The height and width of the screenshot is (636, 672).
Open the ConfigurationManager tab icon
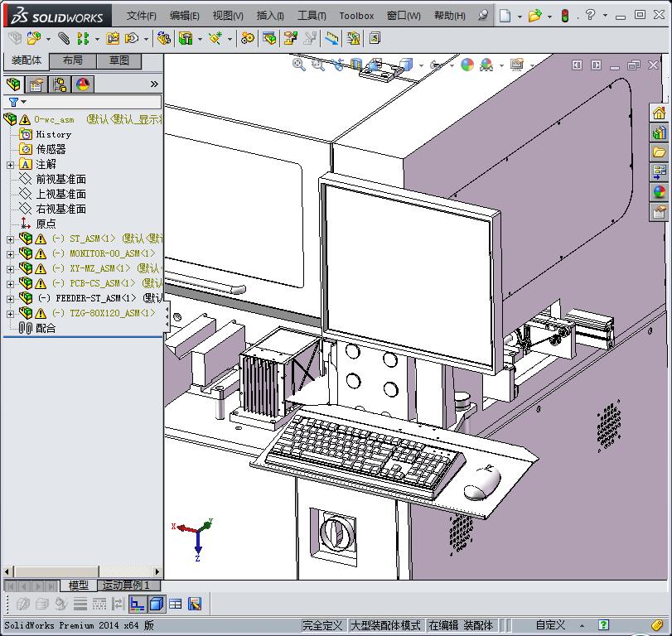click(60, 84)
